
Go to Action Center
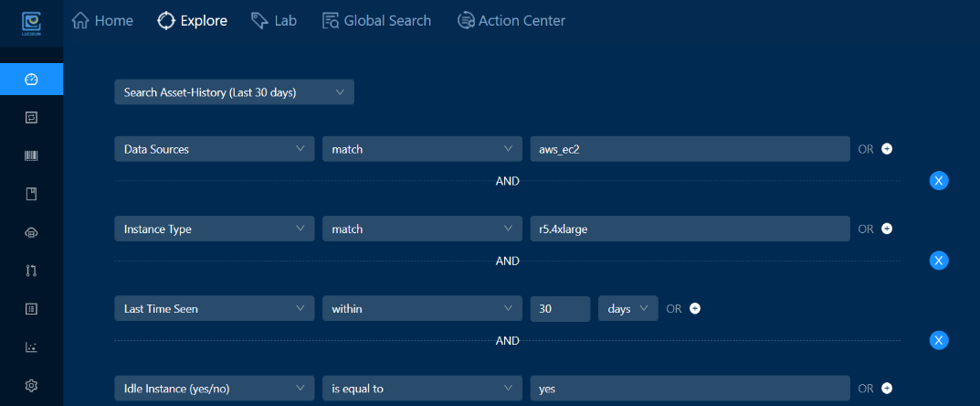coord(511,21)
